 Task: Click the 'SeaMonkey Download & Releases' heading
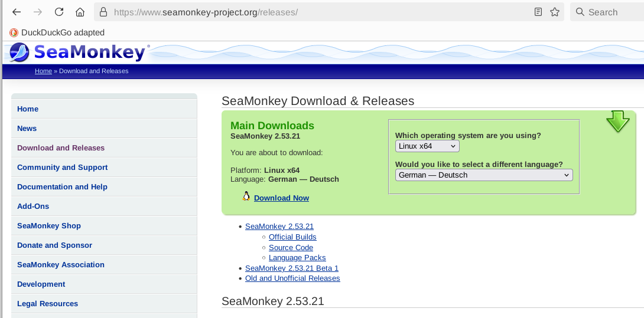pyautogui.click(x=318, y=101)
